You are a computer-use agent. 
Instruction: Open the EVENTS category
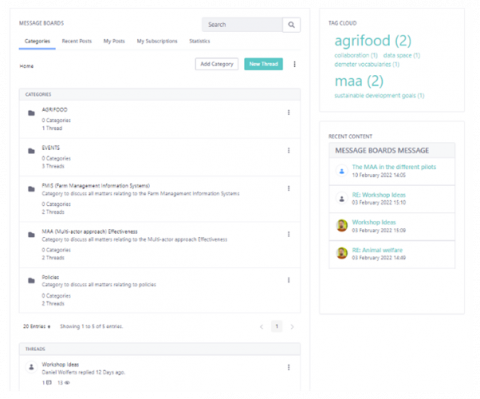click(51, 148)
